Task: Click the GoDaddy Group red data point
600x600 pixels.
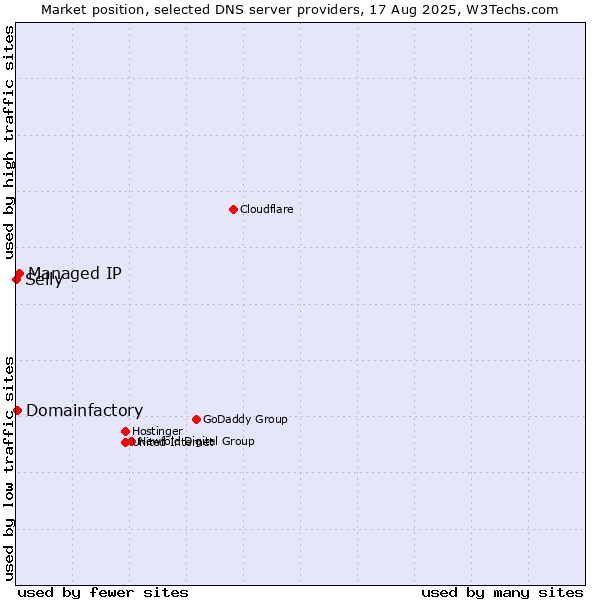Action: tap(196, 419)
